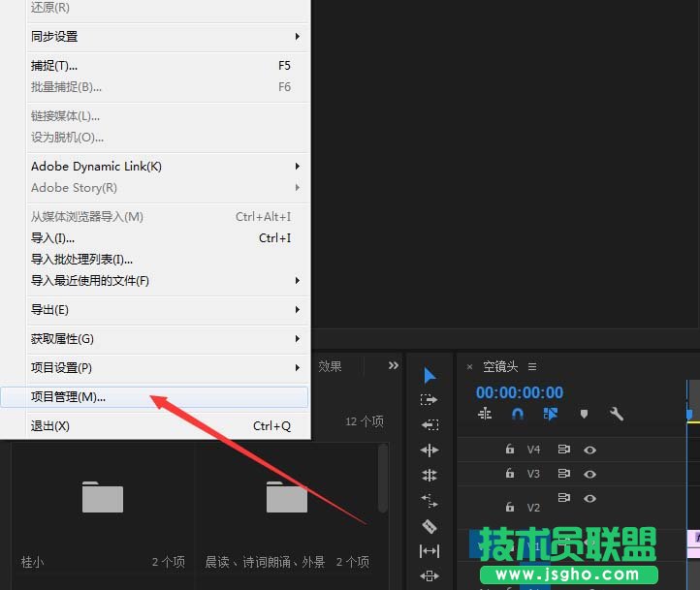Switch to the 效果 tab
The width and height of the screenshot is (700, 590).
point(330,366)
